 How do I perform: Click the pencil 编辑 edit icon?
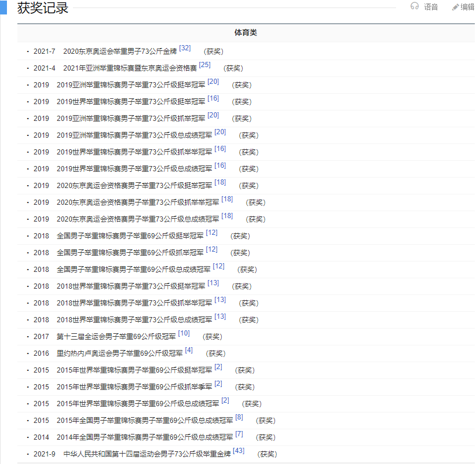coord(455,8)
